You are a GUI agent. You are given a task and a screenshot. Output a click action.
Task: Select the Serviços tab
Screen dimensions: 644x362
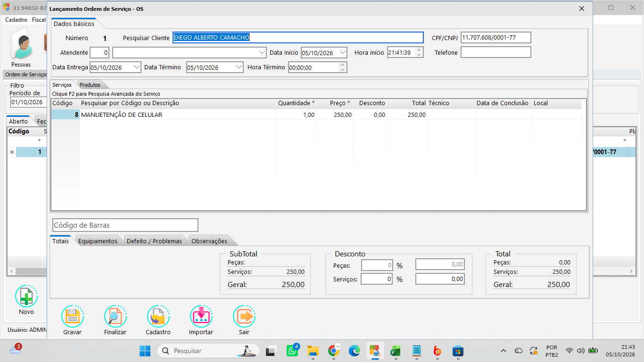coord(62,85)
